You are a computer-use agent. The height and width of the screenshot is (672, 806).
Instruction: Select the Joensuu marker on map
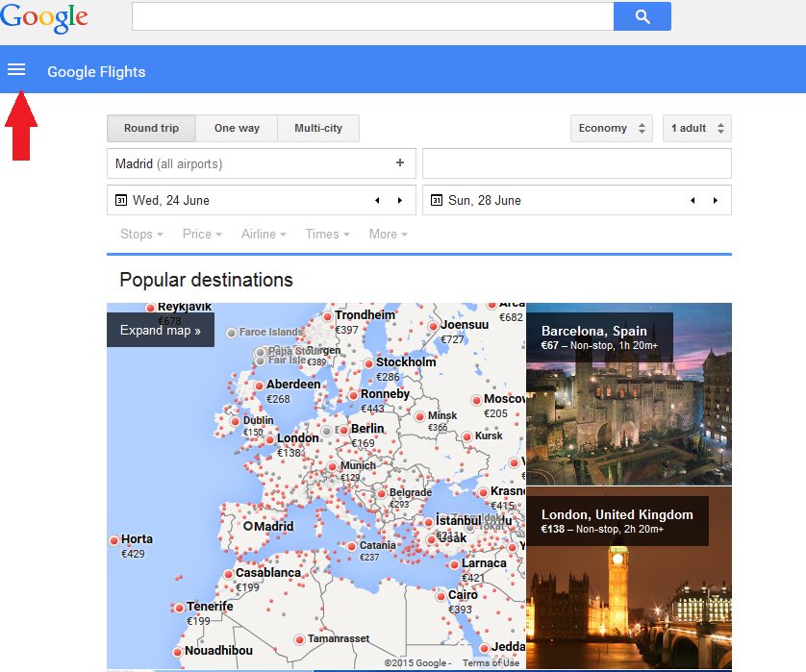coord(434,326)
